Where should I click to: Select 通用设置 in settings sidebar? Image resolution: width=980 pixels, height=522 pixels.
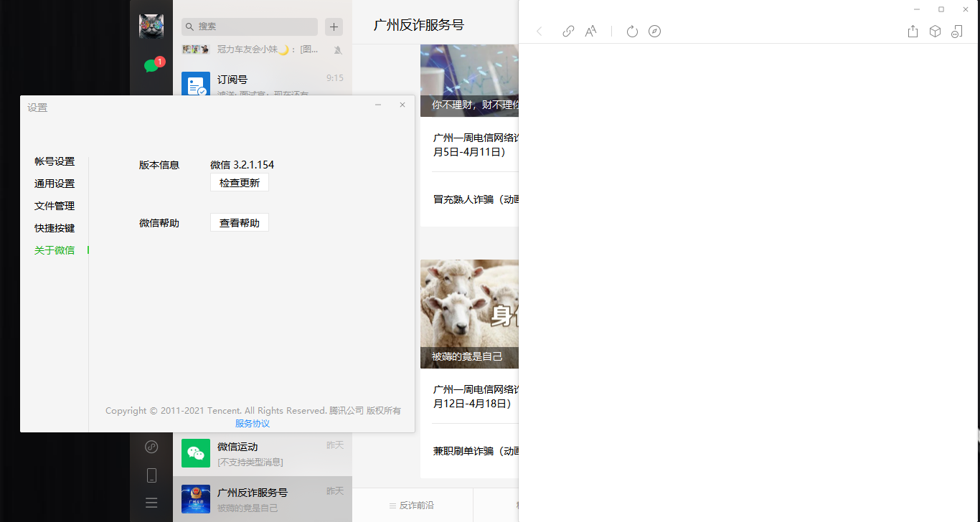click(55, 184)
